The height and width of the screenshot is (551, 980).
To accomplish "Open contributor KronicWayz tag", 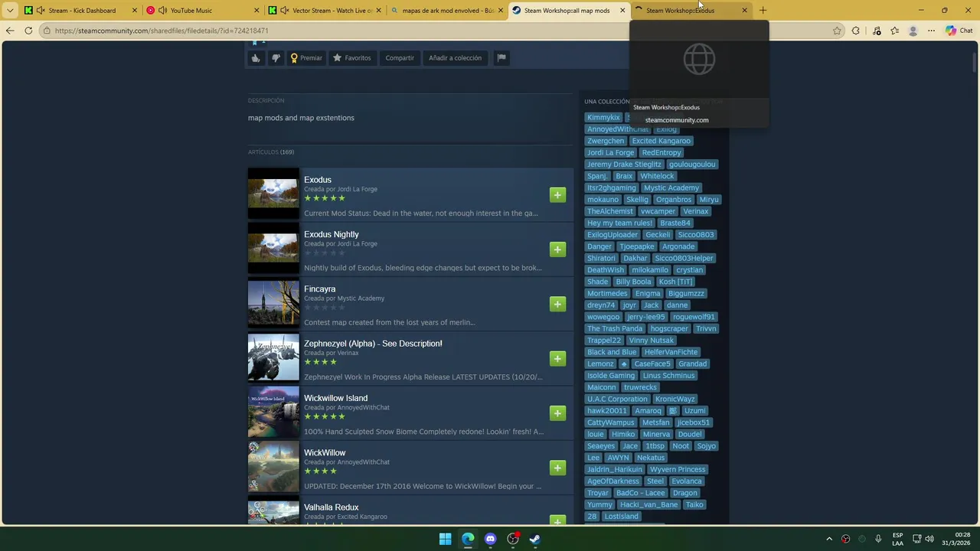I will pos(675,399).
